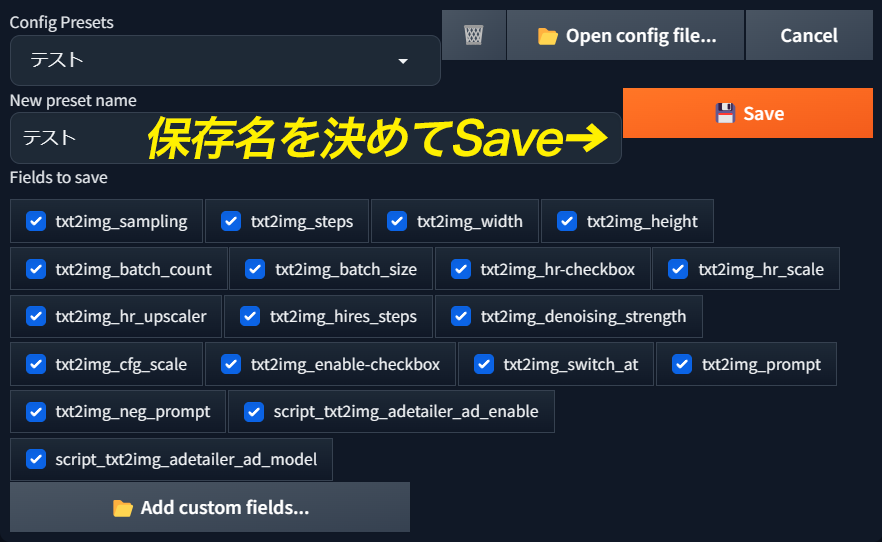This screenshot has width=882, height=542.
Task: Uncheck the txt2img_sampling checkbox
Action: coord(36,221)
